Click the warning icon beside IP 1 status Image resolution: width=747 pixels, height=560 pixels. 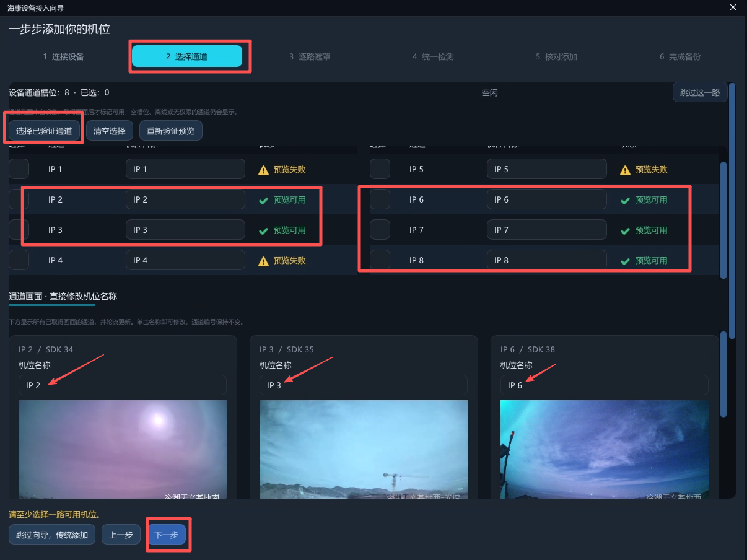263,170
